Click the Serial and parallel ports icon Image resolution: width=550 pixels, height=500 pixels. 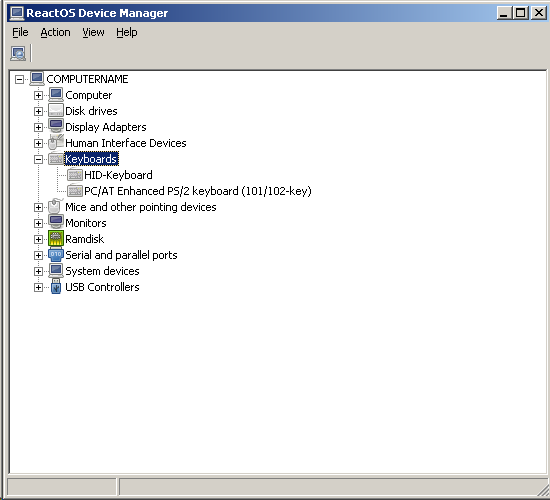point(56,255)
